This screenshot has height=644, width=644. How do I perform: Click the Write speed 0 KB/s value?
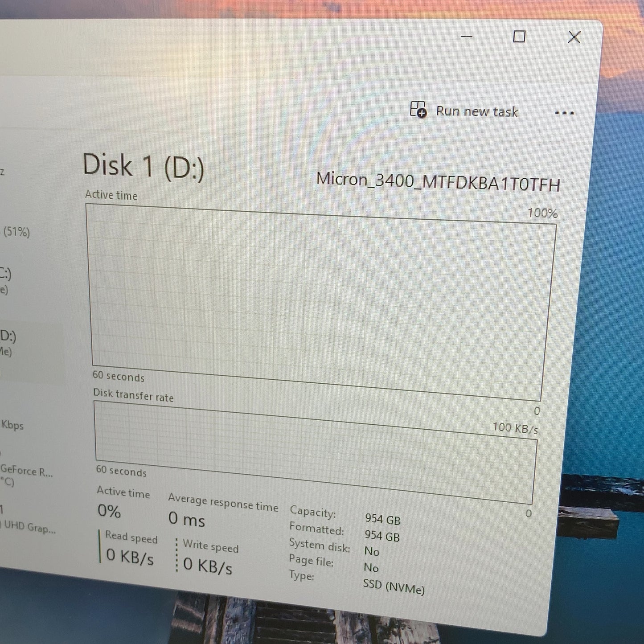208,566
